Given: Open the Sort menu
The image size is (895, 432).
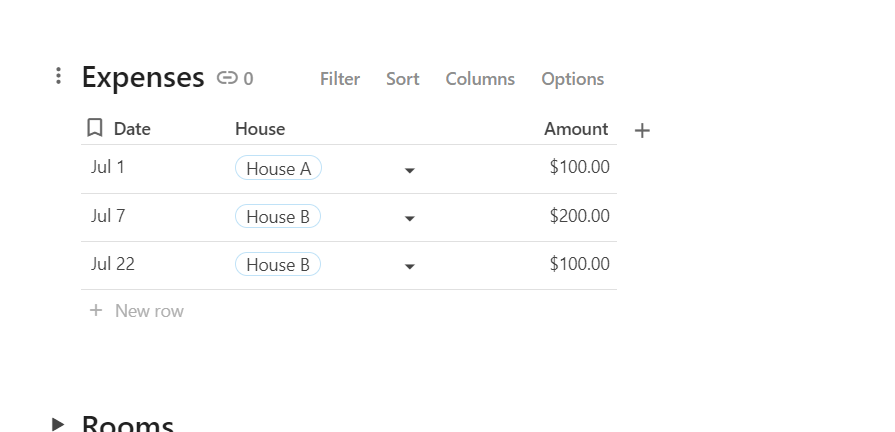Looking at the screenshot, I should (402, 79).
